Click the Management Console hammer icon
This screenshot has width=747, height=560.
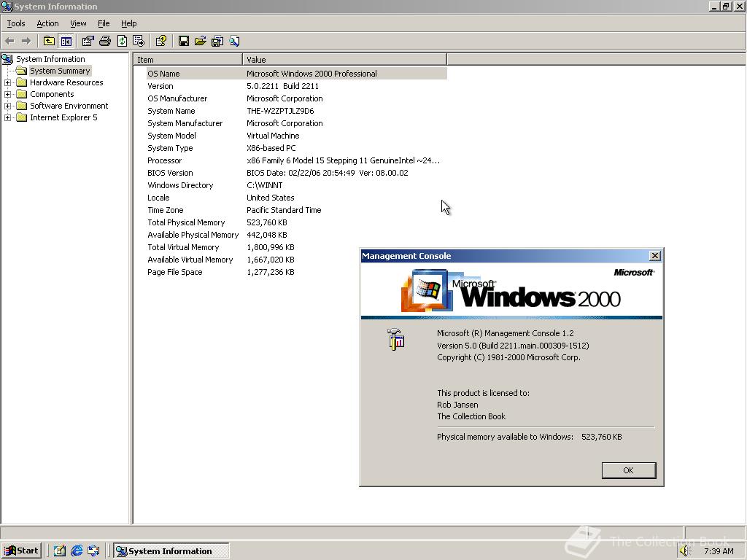(396, 340)
